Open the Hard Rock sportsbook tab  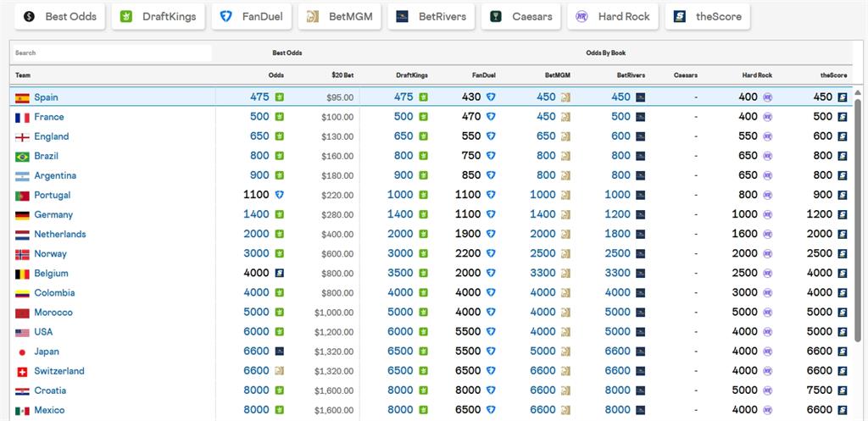coord(613,17)
